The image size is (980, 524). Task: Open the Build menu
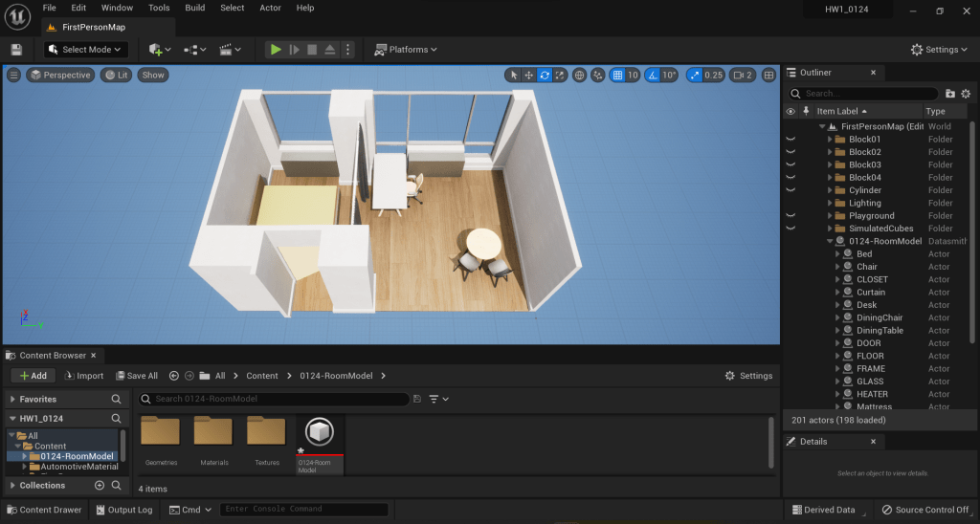(x=195, y=8)
